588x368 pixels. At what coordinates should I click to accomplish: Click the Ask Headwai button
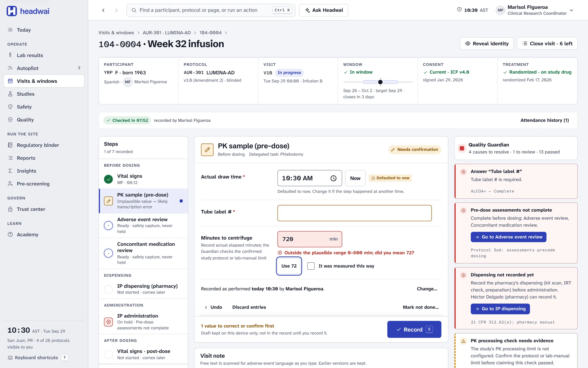324,10
